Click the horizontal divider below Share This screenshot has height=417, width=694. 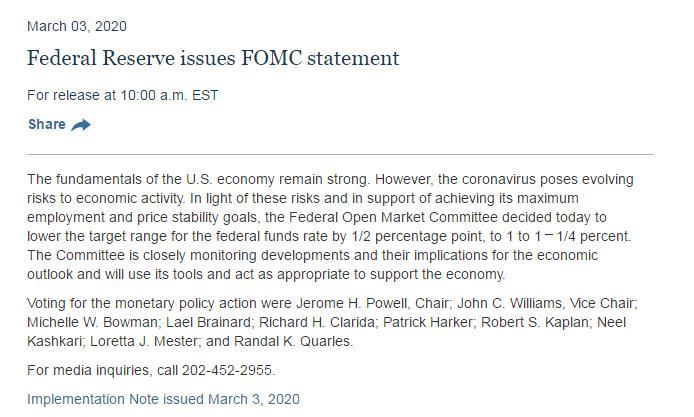(x=340, y=155)
